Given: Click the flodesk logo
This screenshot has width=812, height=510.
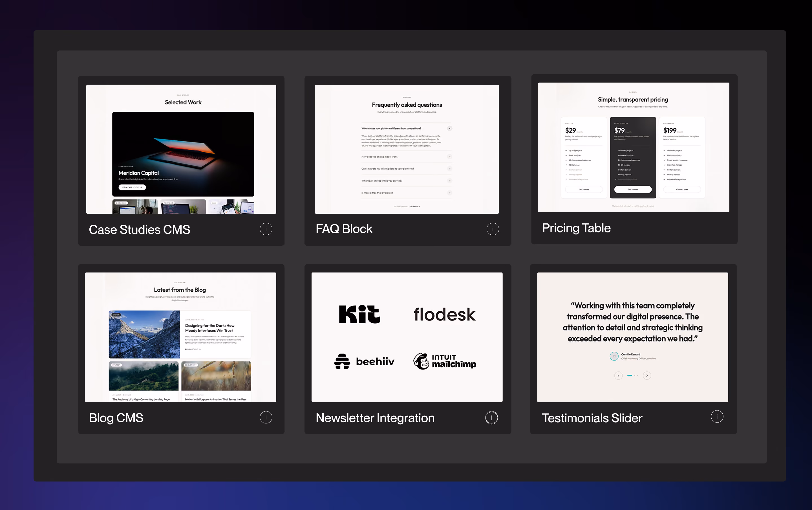Looking at the screenshot, I should click(444, 314).
